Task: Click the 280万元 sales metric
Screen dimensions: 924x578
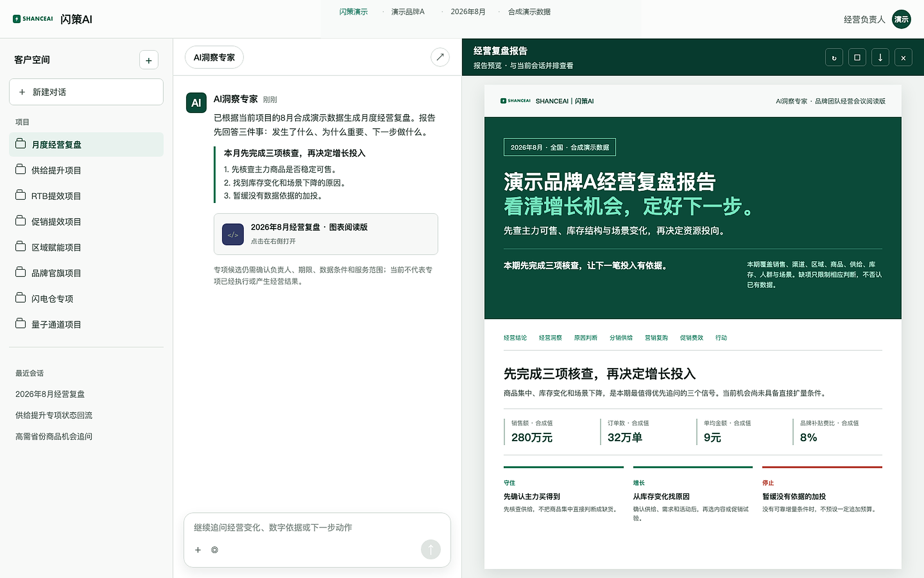Action: 532,437
